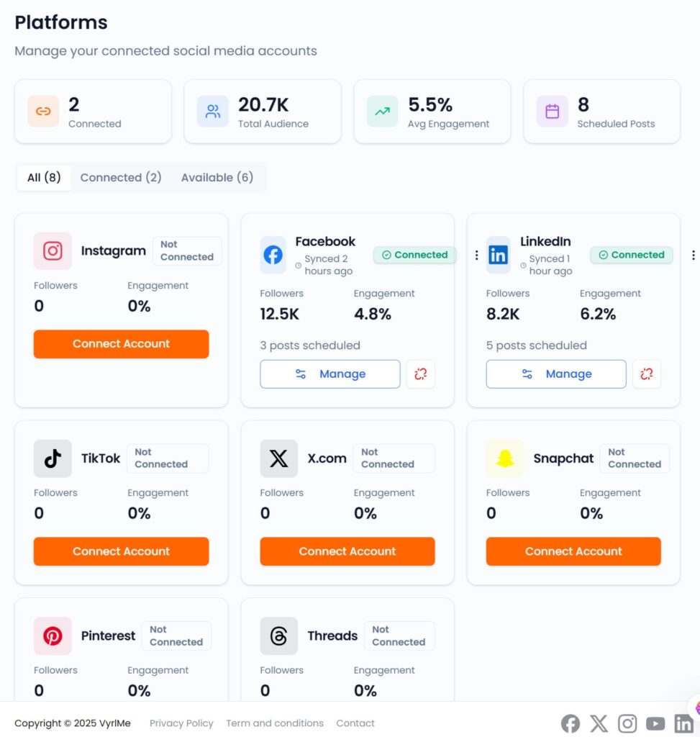
Task: Click Manage on the LinkedIn card
Action: coord(555,374)
